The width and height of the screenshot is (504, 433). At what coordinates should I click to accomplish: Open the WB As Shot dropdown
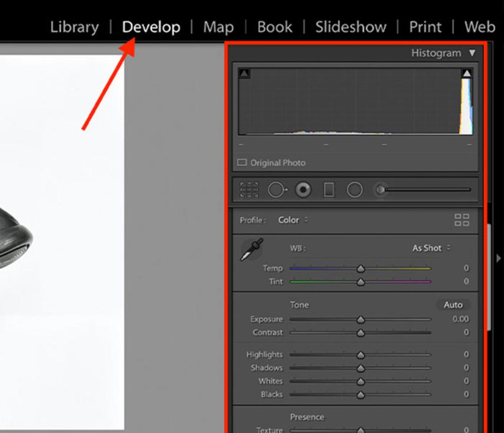431,248
